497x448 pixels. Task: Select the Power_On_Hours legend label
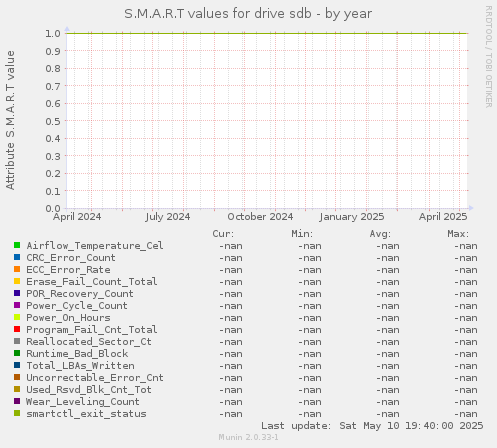[68, 318]
